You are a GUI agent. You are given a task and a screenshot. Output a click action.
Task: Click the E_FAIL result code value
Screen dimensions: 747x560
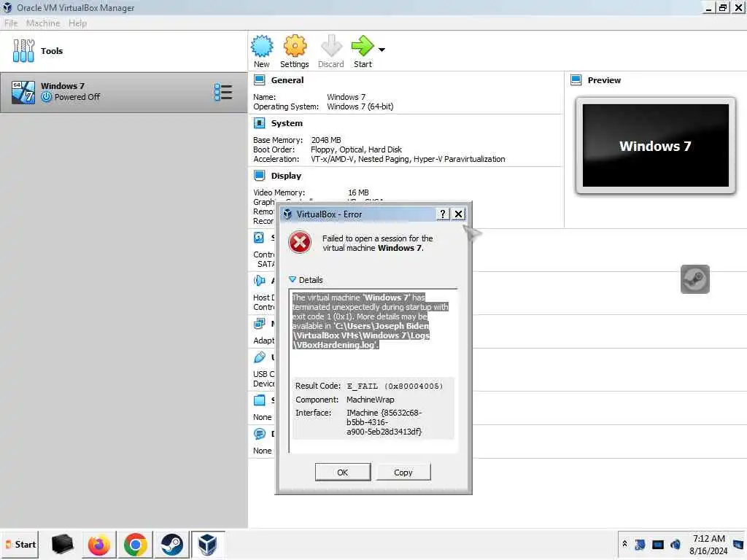pyautogui.click(x=395, y=386)
